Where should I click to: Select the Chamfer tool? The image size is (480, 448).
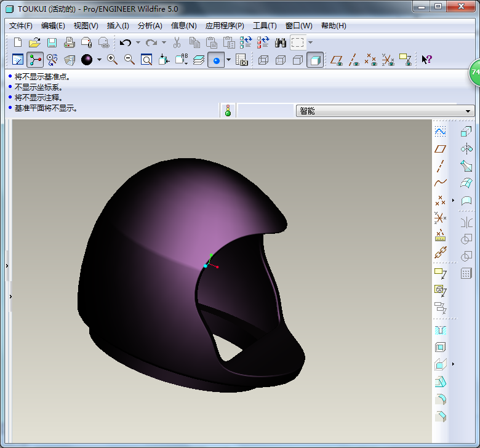pos(440,416)
